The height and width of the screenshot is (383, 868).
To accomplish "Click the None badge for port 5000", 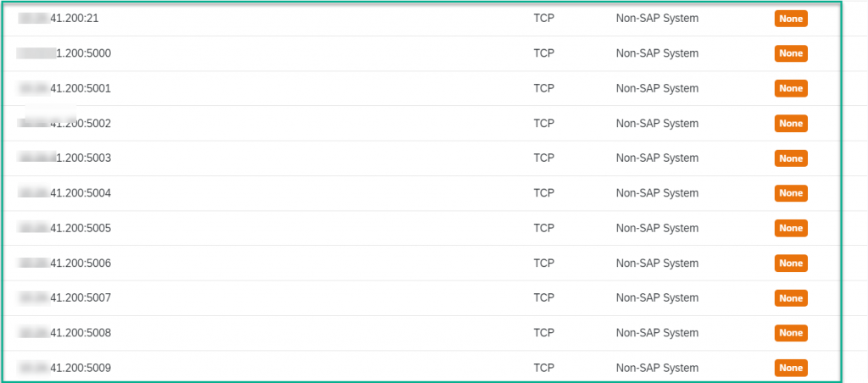I will click(x=791, y=53).
